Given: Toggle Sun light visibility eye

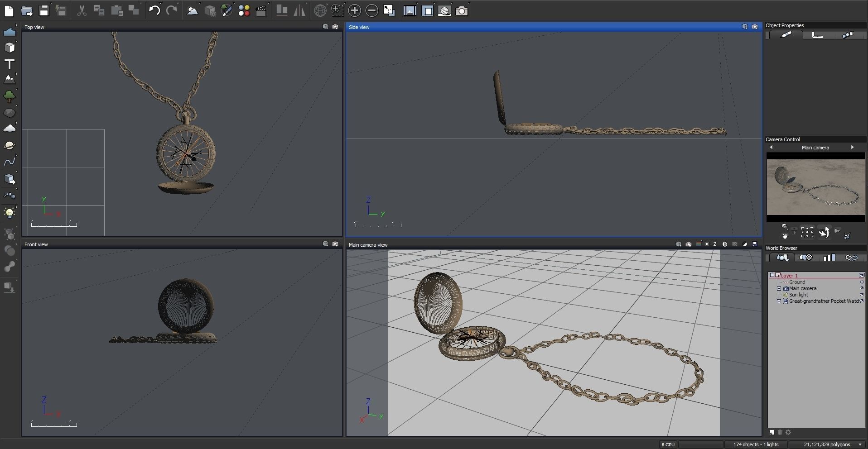Looking at the screenshot, I should pos(862,295).
